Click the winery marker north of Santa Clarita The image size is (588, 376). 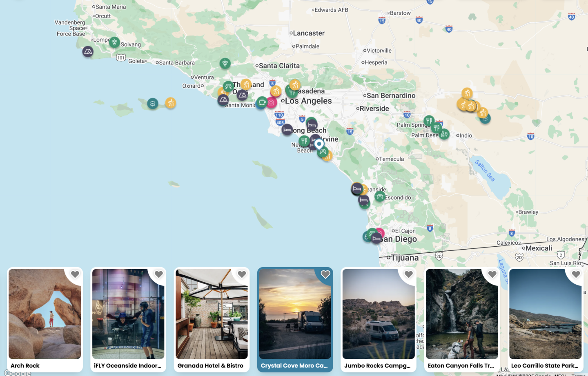click(x=225, y=63)
